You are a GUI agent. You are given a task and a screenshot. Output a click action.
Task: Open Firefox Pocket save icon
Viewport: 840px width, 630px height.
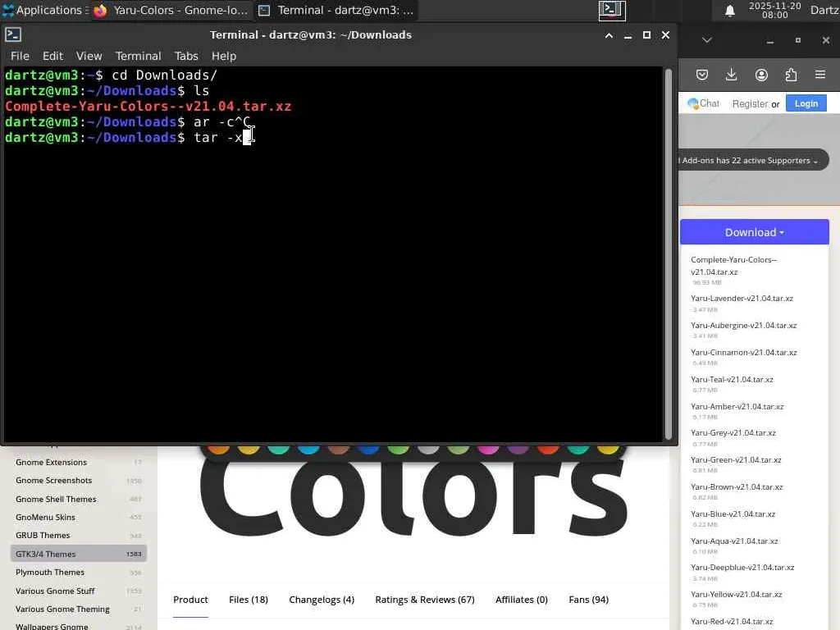point(702,75)
